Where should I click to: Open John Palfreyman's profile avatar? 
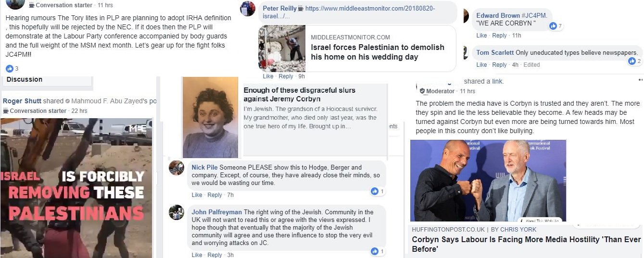[x=177, y=212]
